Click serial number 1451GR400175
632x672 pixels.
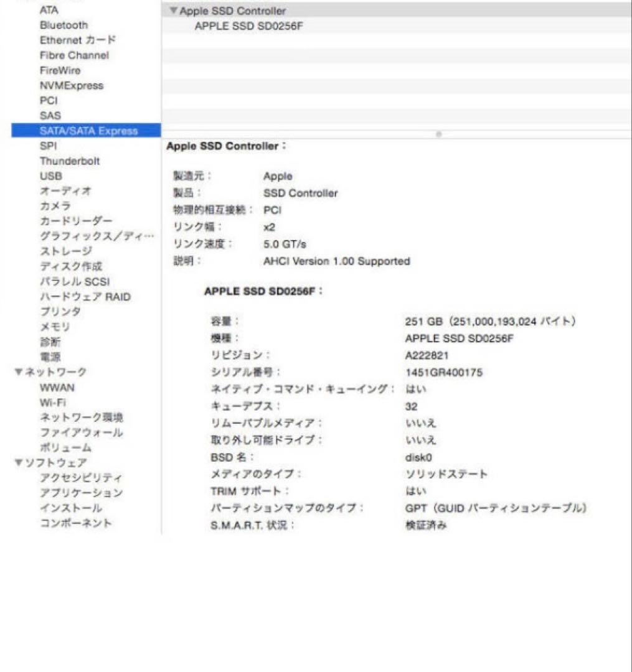(x=444, y=373)
